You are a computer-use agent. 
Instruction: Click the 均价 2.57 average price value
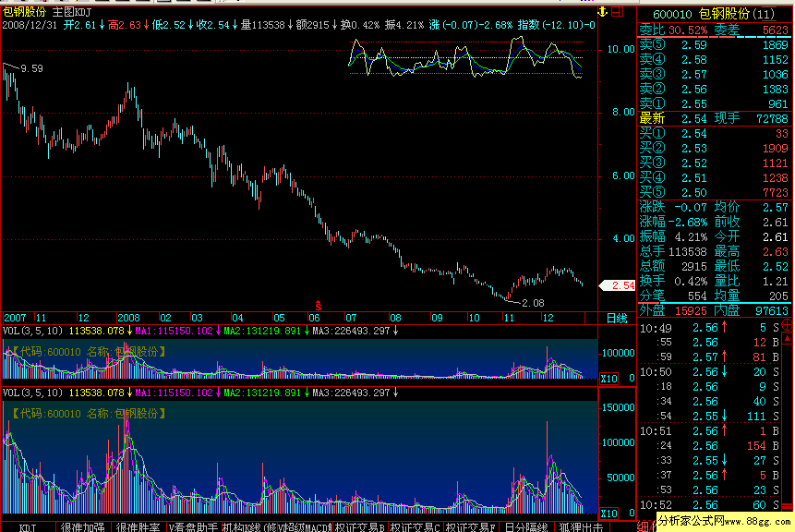[x=776, y=207]
